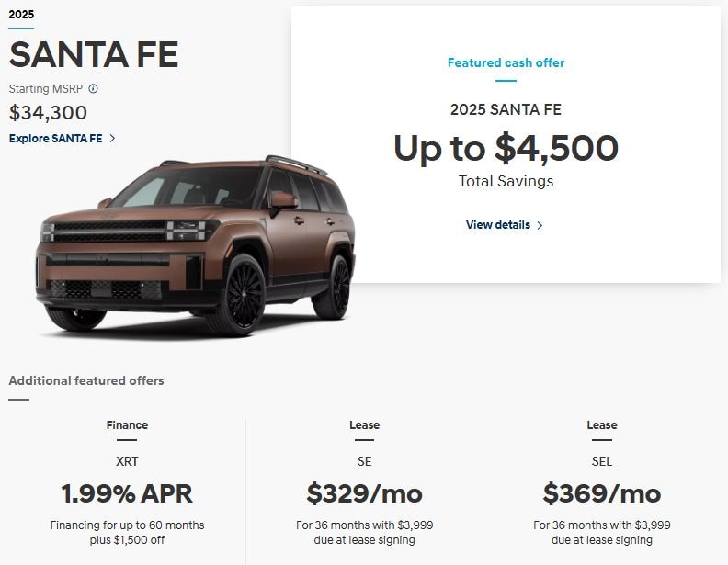Select the $329/mo SE lease offer
The image size is (728, 565).
pos(364,493)
